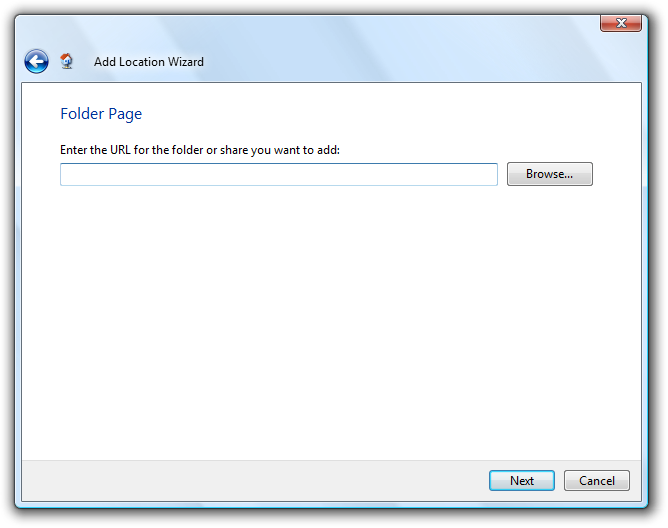Go back using the blue arrow button
Screen dimensions: 668x528
pos(36,61)
